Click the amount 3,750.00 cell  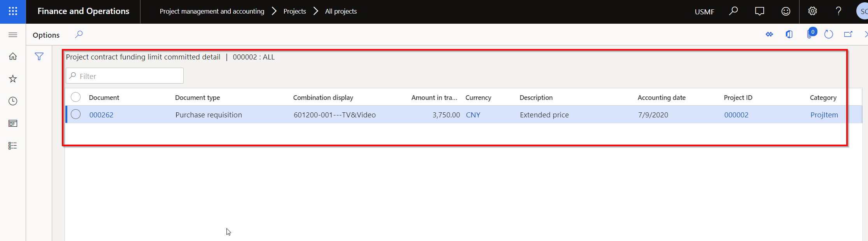[x=446, y=115]
